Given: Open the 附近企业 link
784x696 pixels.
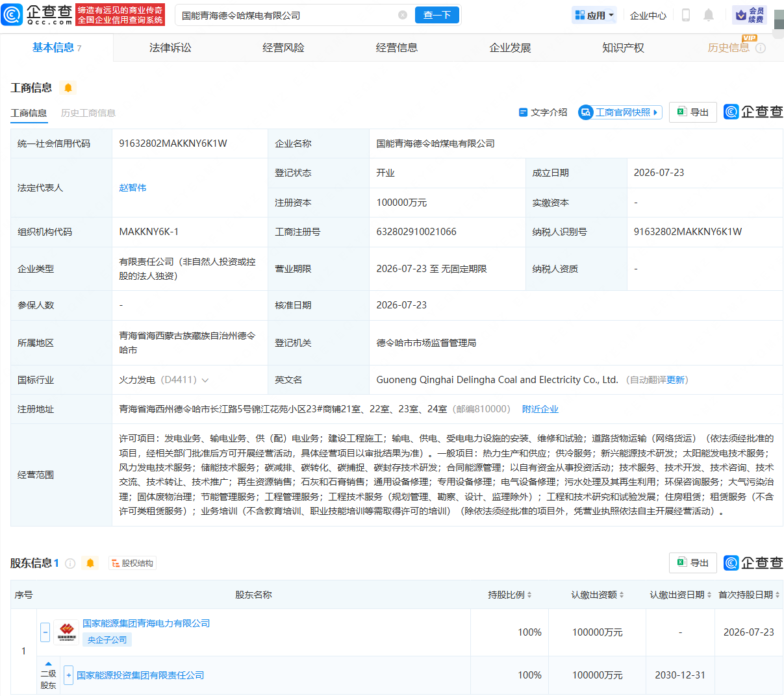Looking at the screenshot, I should pos(540,409).
